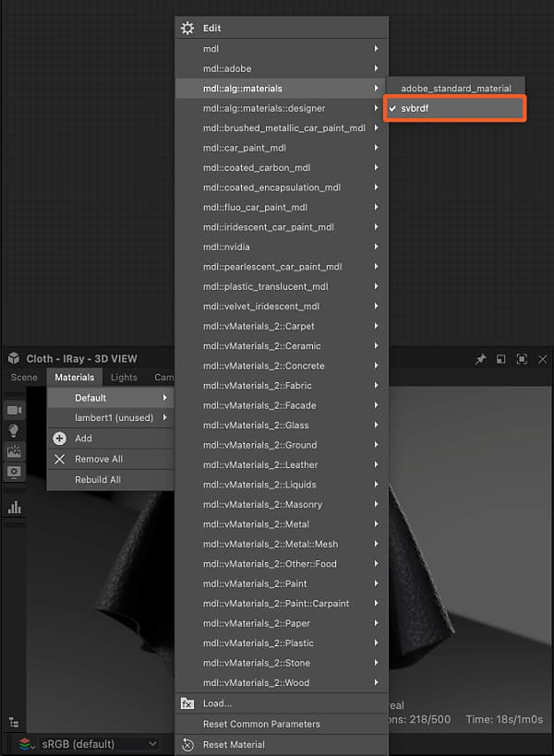The height and width of the screenshot is (756, 554).
Task: Expand mdl::brushed_metallic_car_paint_mdl submenu
Action: [282, 127]
